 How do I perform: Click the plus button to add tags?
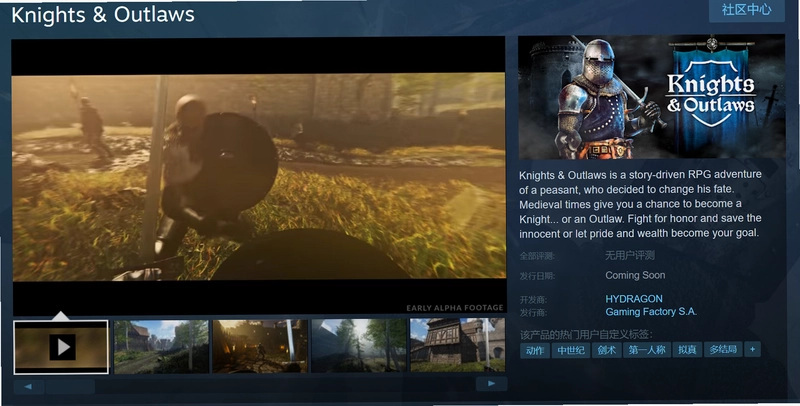(x=753, y=349)
